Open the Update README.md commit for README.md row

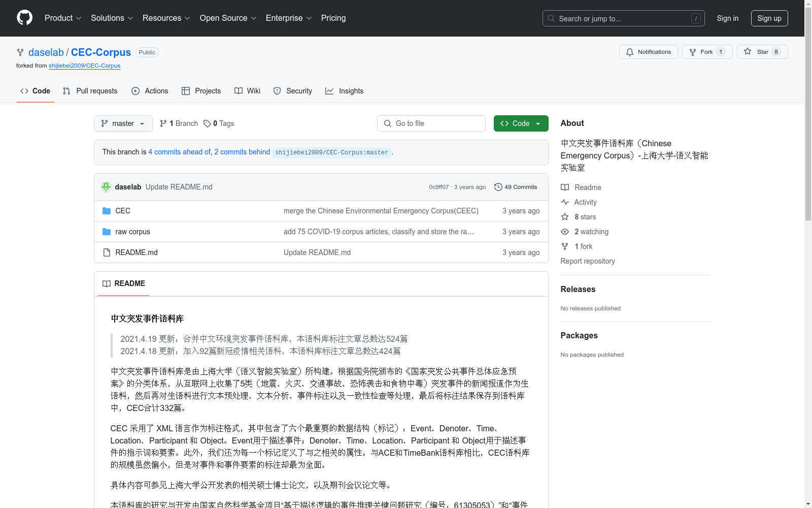(317, 252)
